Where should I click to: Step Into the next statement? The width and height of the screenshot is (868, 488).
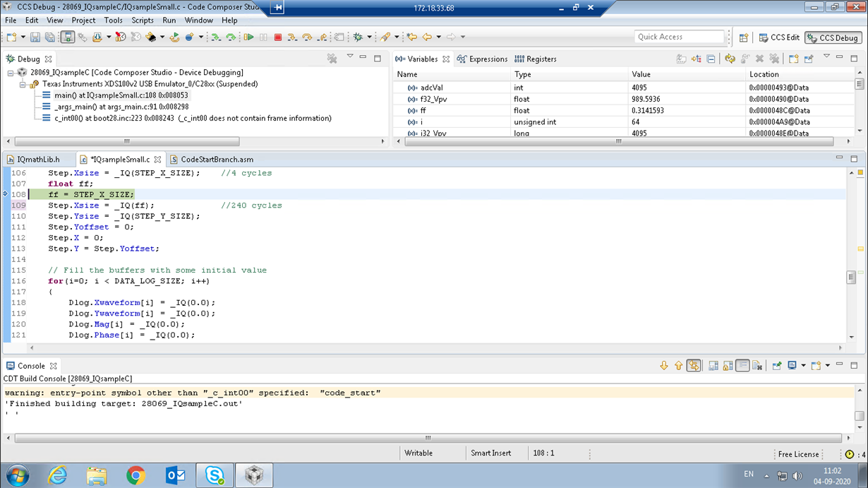292,37
